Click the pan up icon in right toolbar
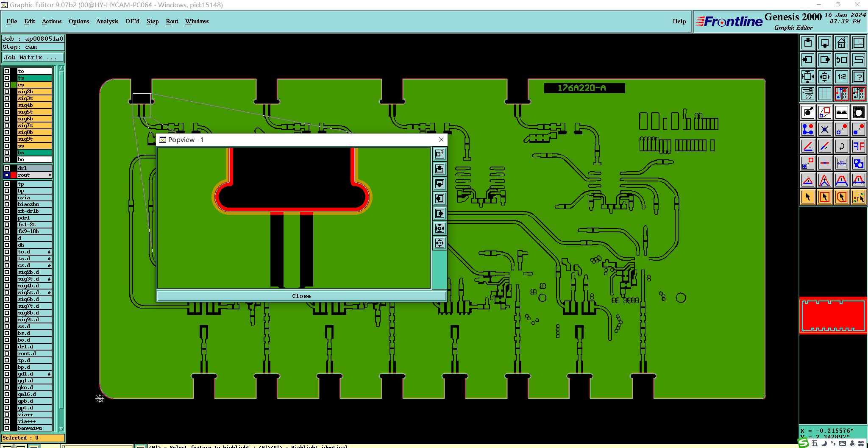 click(x=808, y=43)
